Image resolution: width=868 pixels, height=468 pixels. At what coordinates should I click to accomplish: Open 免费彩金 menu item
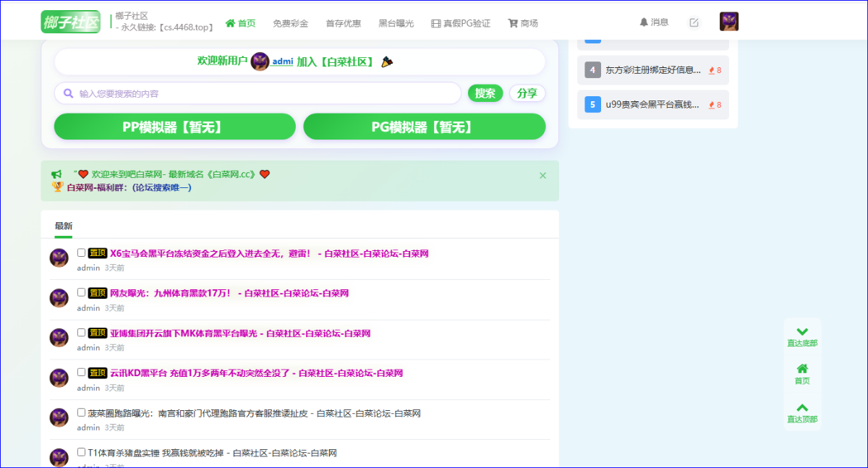(291, 23)
